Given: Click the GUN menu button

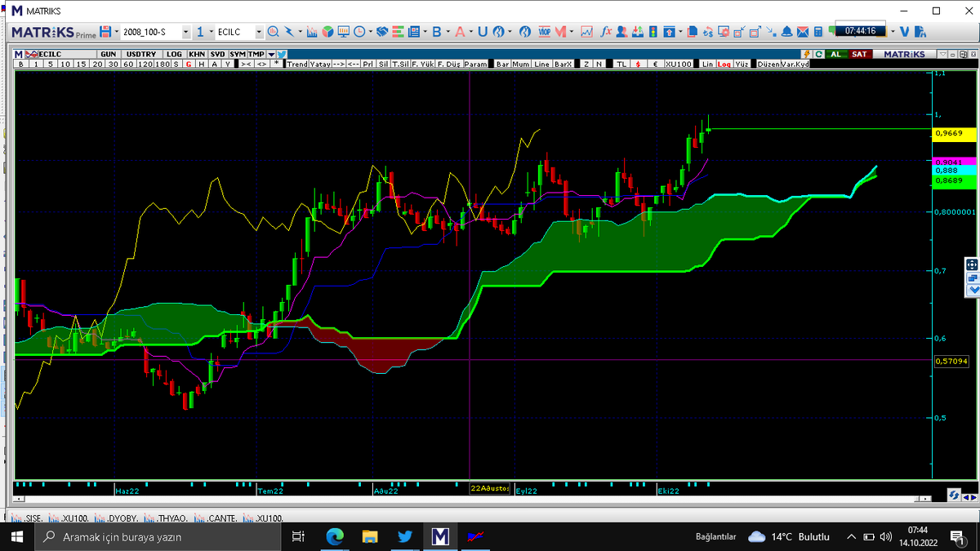Looking at the screenshot, I should 108,54.
